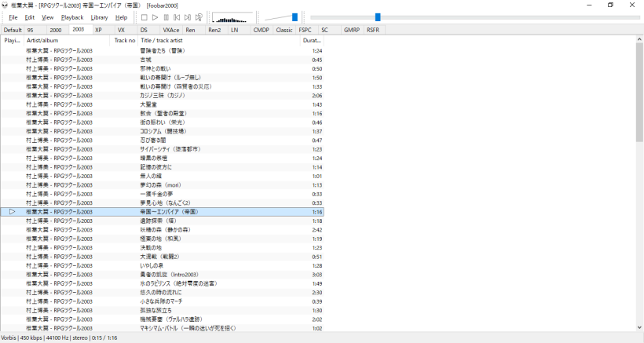The image size is (644, 343).
Task: Select the track 大聖堂 lasting 1:43
Action: pos(163,104)
